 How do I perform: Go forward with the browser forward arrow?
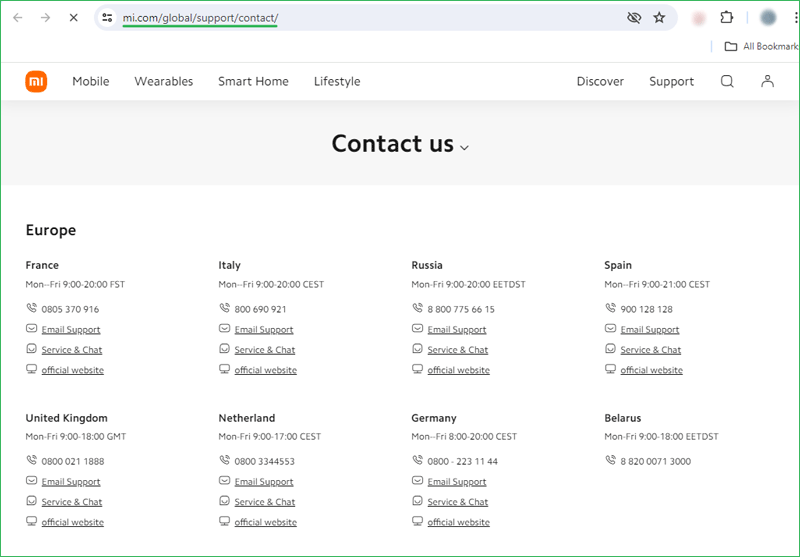point(46,18)
